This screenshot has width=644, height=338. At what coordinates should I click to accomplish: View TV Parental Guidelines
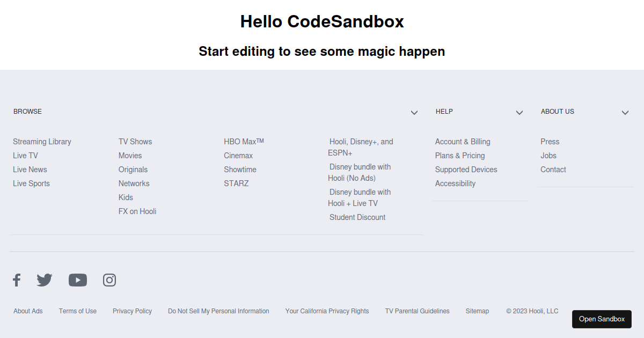[417, 311]
